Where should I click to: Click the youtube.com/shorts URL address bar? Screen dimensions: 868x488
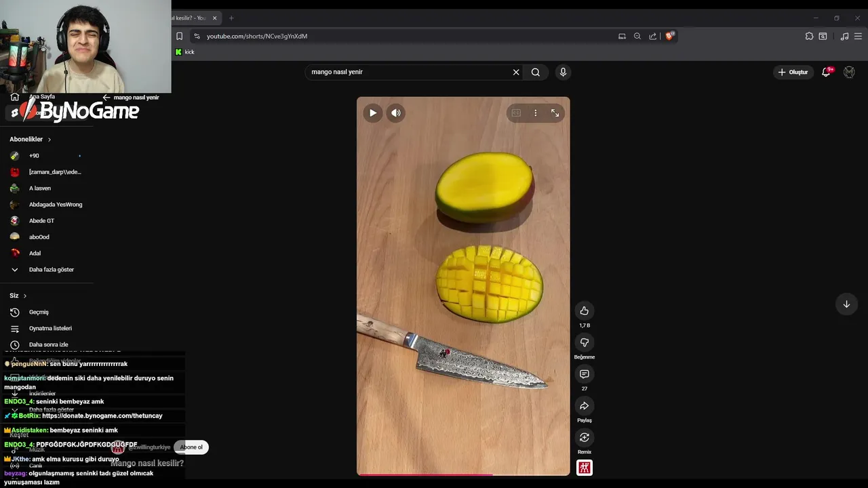point(257,36)
